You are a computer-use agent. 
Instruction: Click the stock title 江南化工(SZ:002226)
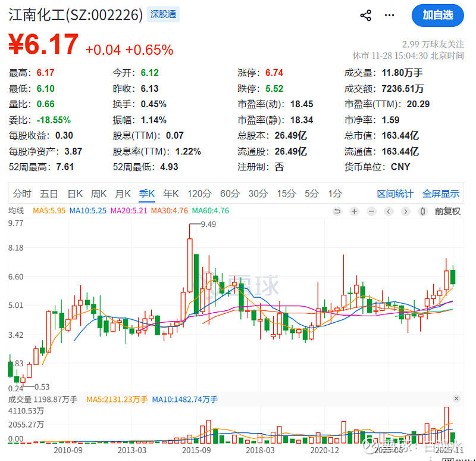[76, 14]
